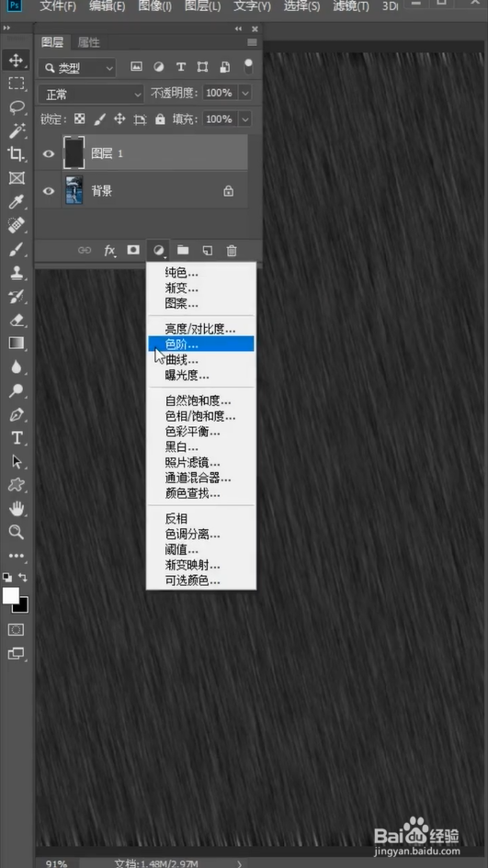The height and width of the screenshot is (868, 488).
Task: Select the Clone Stamp tool
Action: pos(16,273)
